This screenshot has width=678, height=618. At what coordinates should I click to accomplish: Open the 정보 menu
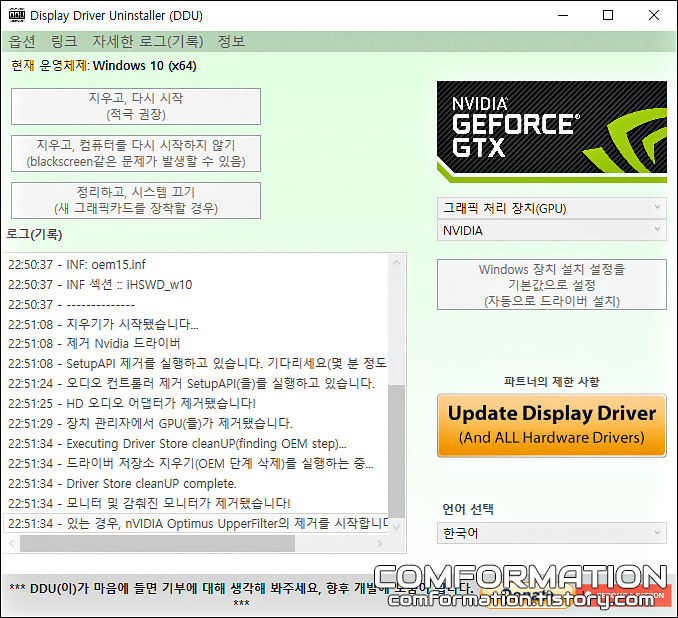(x=231, y=42)
